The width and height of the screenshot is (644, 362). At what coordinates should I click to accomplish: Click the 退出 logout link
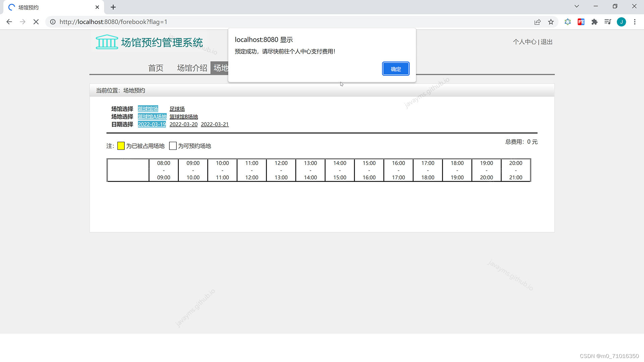click(x=546, y=42)
